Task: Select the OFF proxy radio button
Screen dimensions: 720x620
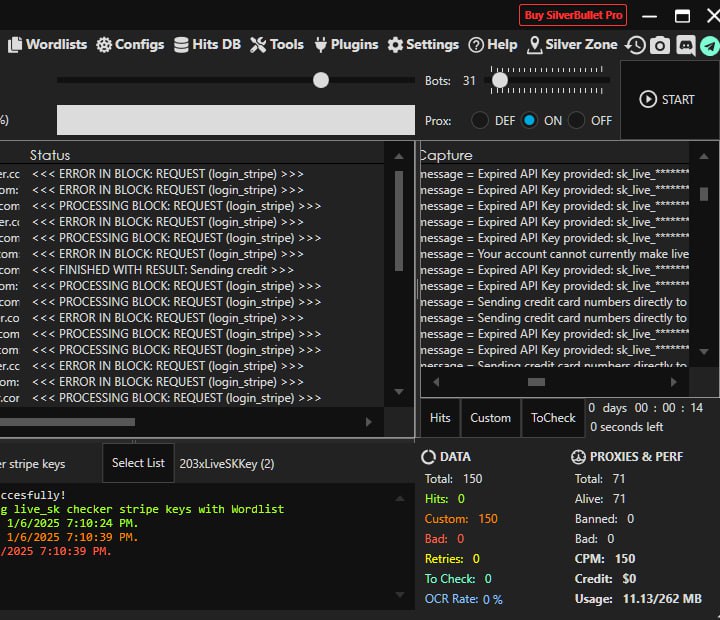Action: [x=577, y=120]
